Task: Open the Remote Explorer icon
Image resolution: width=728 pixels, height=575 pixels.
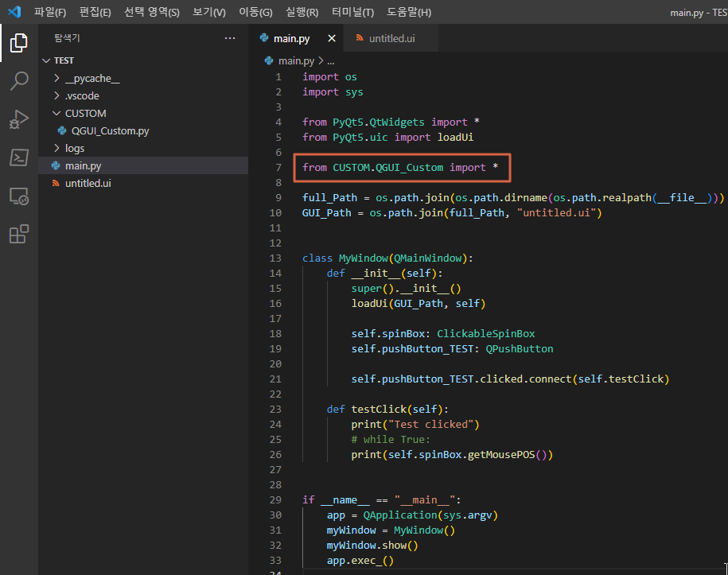Action: coord(18,196)
